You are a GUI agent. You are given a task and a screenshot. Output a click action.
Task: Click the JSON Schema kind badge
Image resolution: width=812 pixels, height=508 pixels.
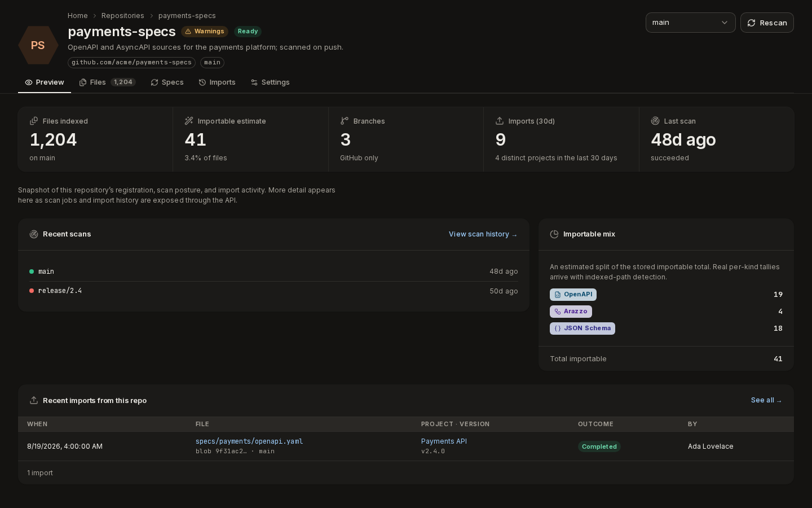pos(582,329)
